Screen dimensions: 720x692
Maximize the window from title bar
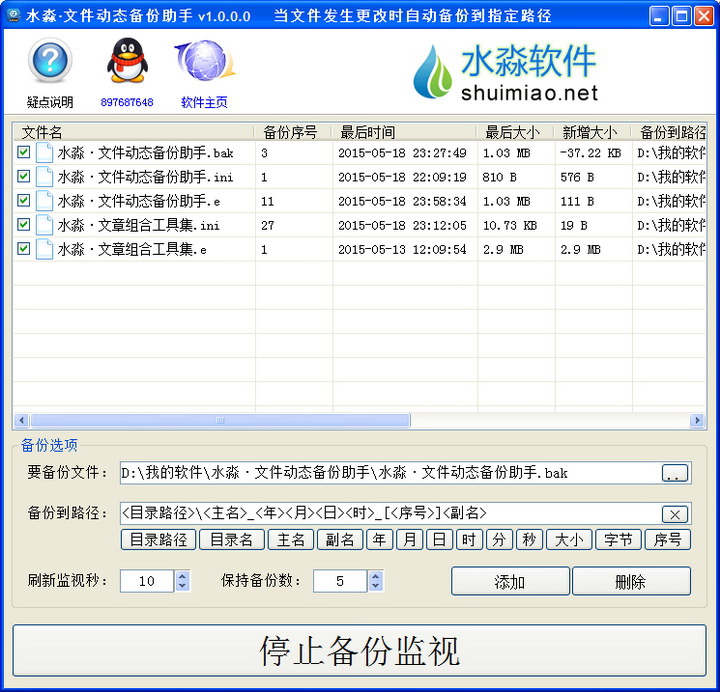(x=682, y=16)
